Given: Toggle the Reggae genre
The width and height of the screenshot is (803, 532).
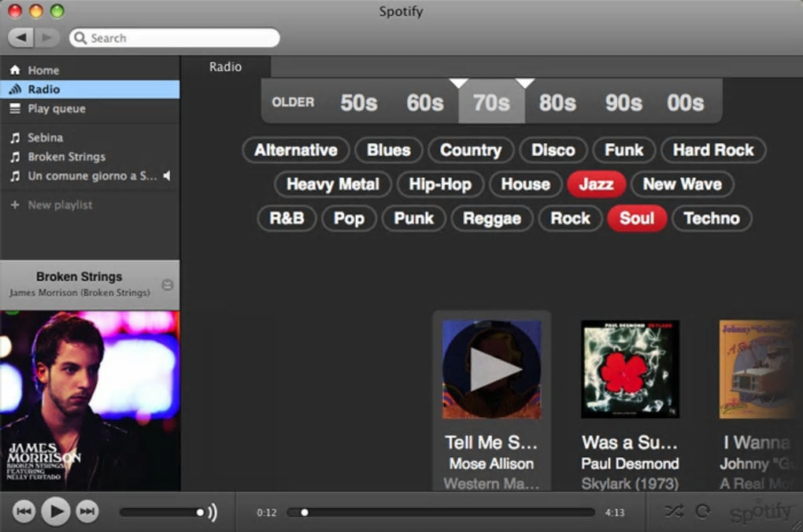Looking at the screenshot, I should (x=491, y=219).
